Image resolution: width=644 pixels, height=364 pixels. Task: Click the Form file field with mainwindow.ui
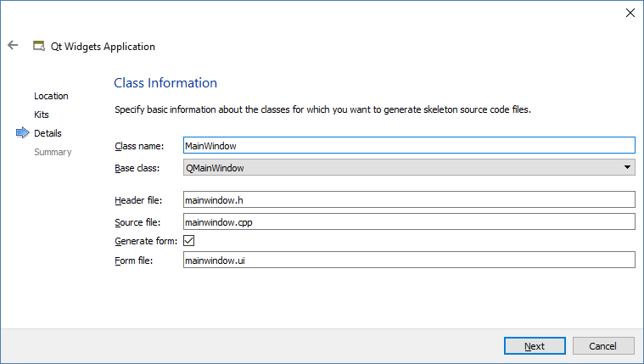[x=407, y=260]
